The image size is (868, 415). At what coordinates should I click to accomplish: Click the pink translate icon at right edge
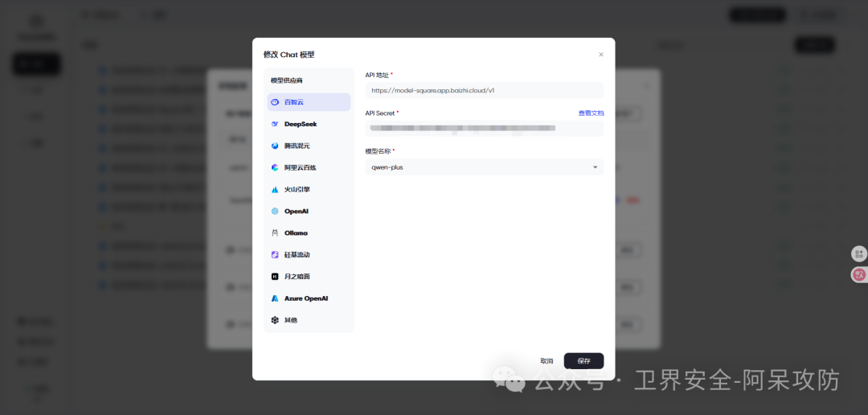(859, 274)
